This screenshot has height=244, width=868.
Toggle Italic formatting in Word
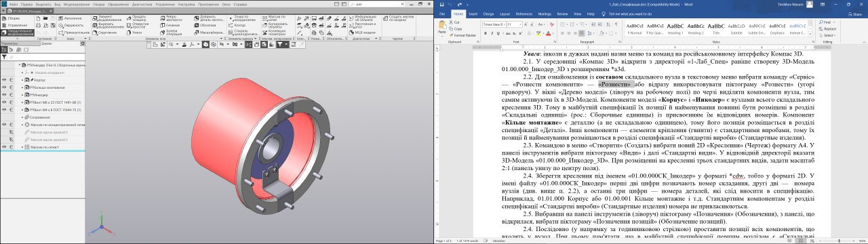(492, 33)
